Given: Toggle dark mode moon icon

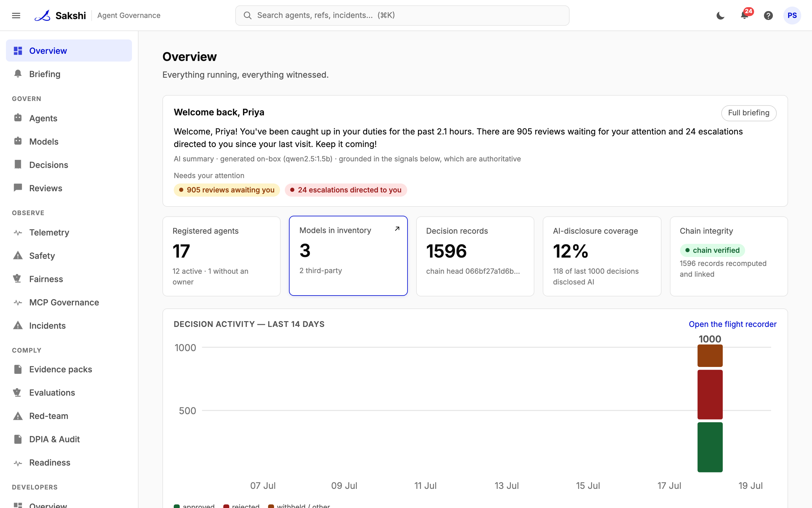Looking at the screenshot, I should [720, 16].
